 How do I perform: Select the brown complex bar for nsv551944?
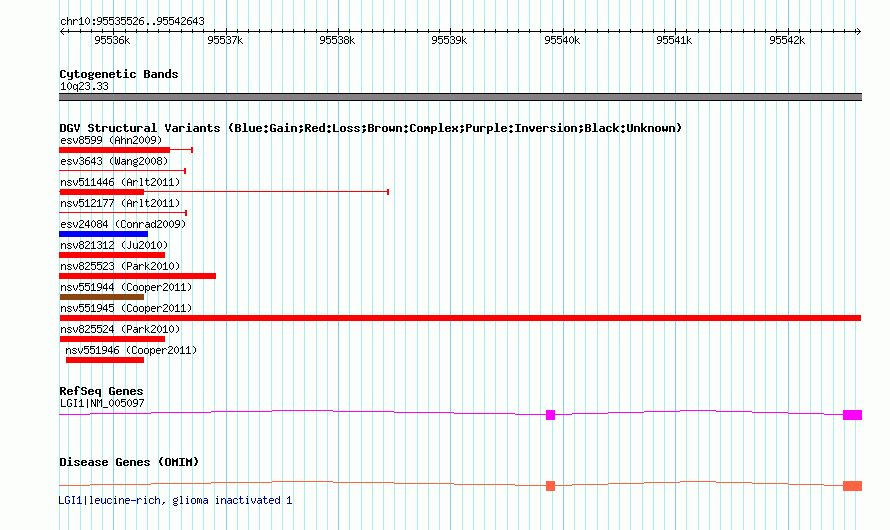pyautogui.click(x=102, y=297)
